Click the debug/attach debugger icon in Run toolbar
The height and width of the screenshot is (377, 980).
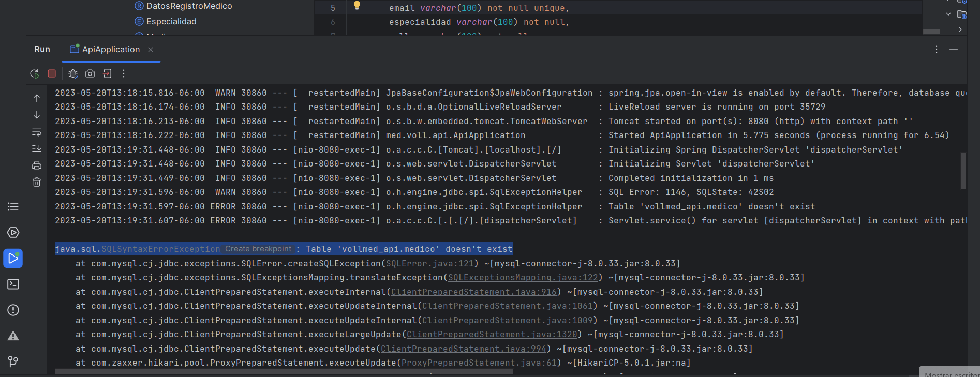73,74
